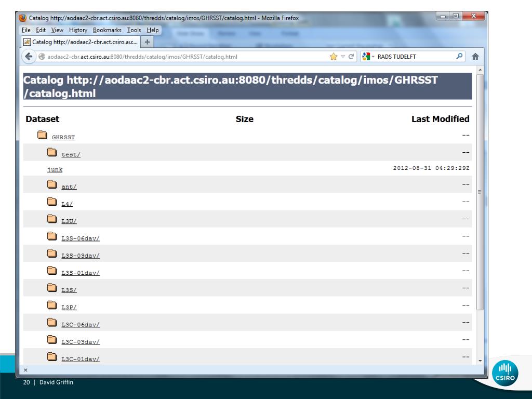
Task: Click the Last Modified column header
Action: [441, 119]
